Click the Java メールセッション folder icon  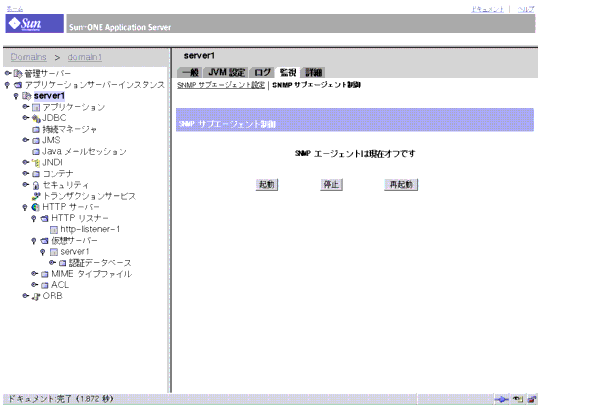(36, 152)
